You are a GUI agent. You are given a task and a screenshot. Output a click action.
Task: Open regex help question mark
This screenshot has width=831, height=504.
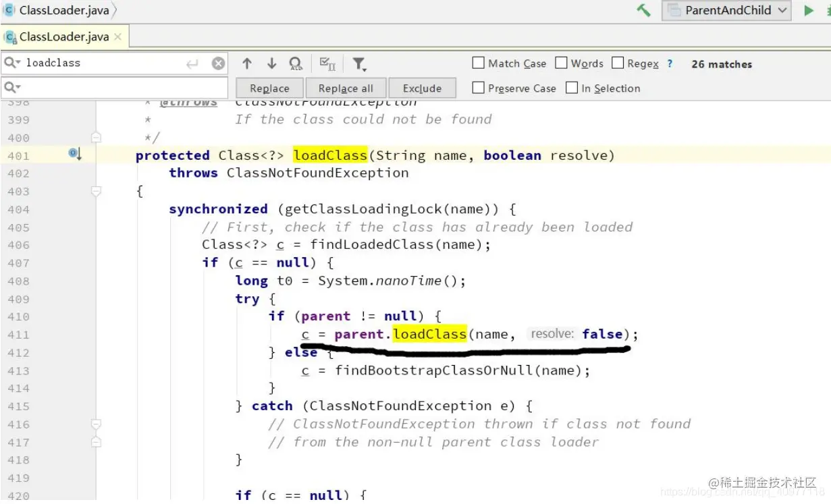670,63
